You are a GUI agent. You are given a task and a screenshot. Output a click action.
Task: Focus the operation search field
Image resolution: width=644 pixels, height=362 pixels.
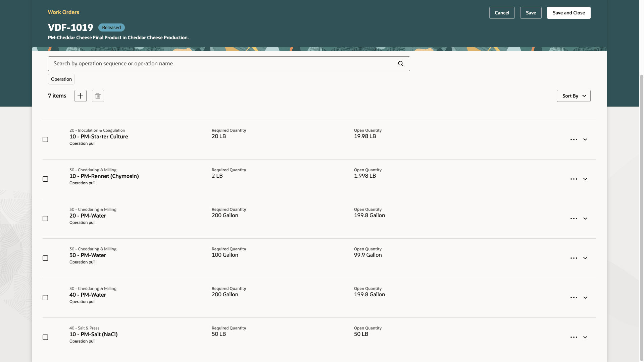221,64
